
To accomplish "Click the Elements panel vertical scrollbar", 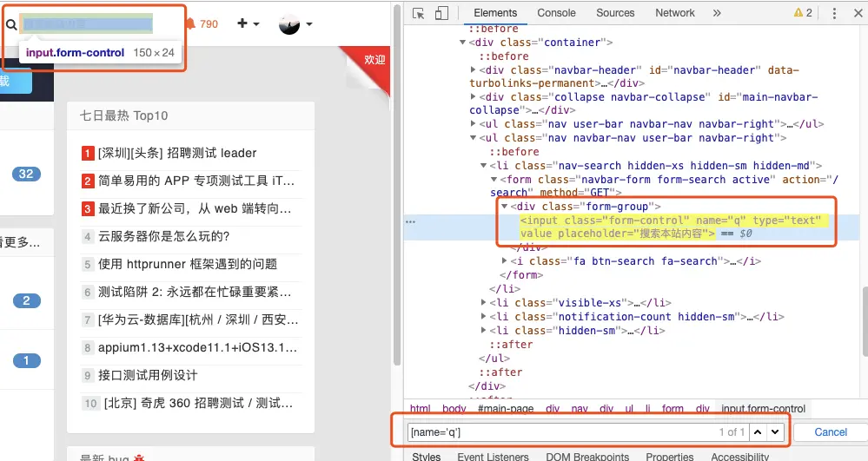I will [x=865, y=321].
